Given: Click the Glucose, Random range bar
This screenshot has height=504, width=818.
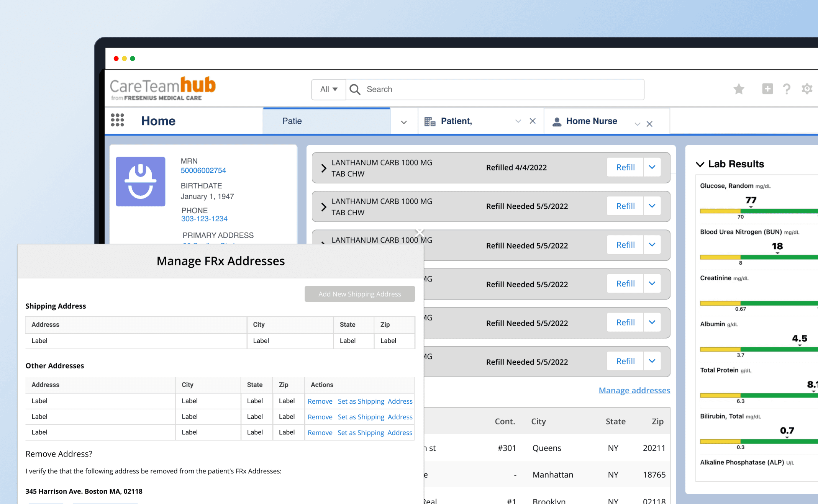Looking at the screenshot, I should (x=759, y=211).
